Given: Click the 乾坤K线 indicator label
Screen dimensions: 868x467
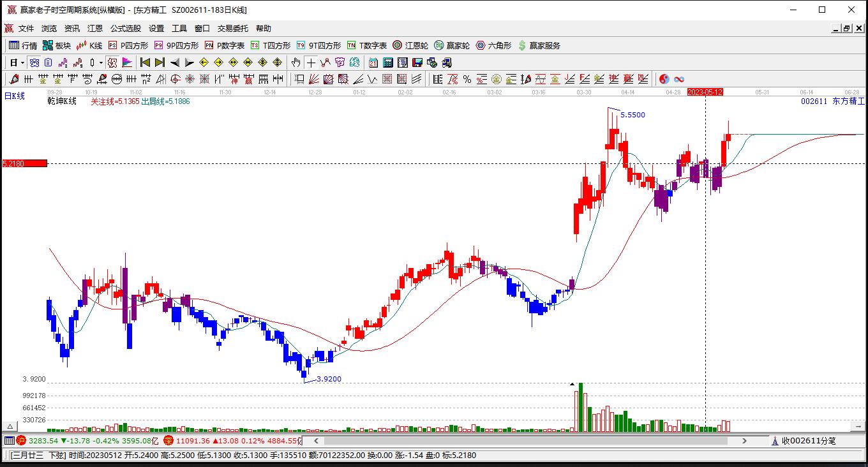Looking at the screenshot, I should 61,101.
